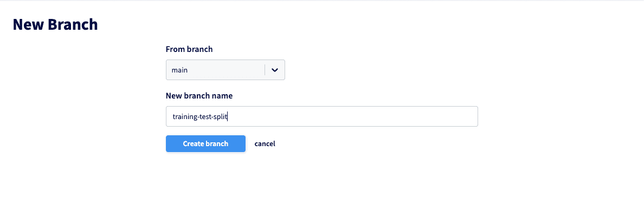Screen dimensions: 644x197
Task: Click the 'New branch name' label
Action: point(199,96)
